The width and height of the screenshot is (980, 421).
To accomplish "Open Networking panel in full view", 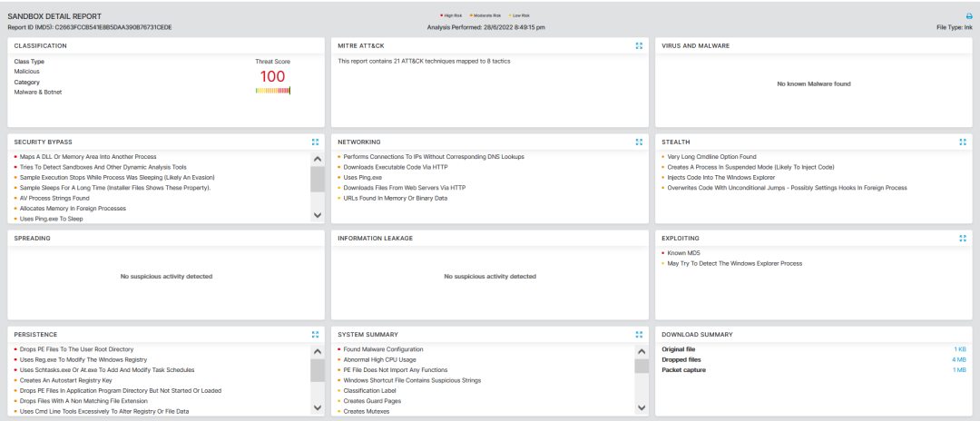I will click(x=639, y=142).
